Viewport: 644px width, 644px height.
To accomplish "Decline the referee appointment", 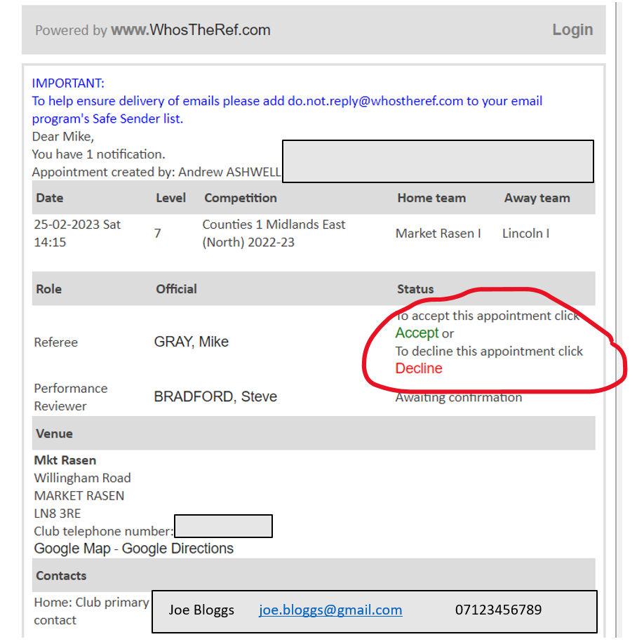I will [419, 368].
